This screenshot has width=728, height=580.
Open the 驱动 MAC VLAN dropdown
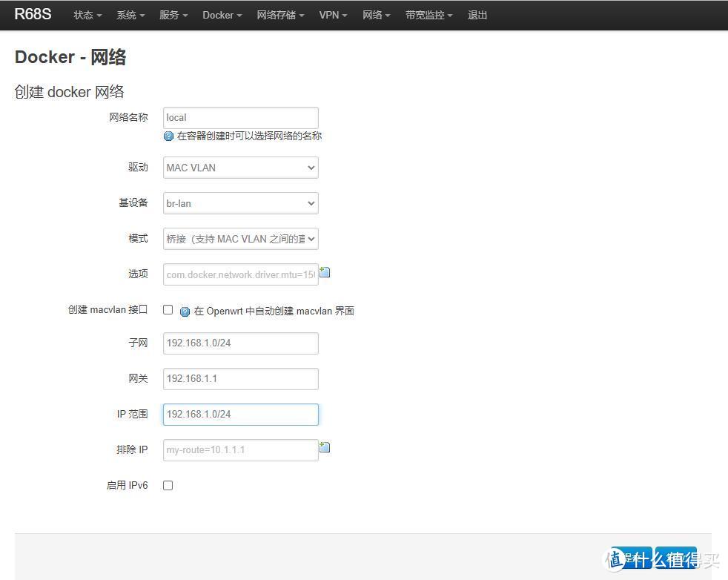tap(240, 168)
